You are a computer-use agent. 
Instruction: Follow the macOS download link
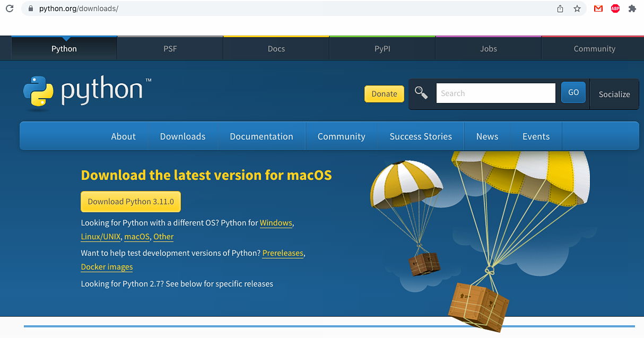pyautogui.click(x=137, y=237)
